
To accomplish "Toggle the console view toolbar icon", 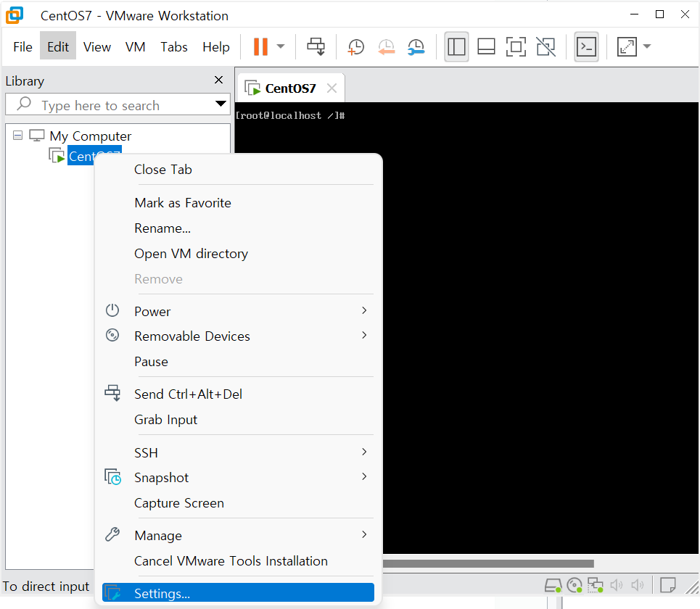I will pyautogui.click(x=586, y=46).
